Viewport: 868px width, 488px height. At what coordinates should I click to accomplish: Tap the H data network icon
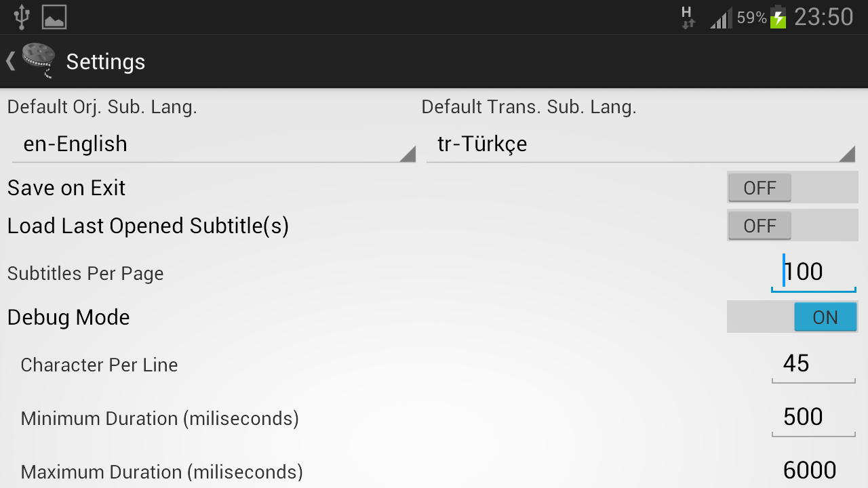[x=688, y=17]
